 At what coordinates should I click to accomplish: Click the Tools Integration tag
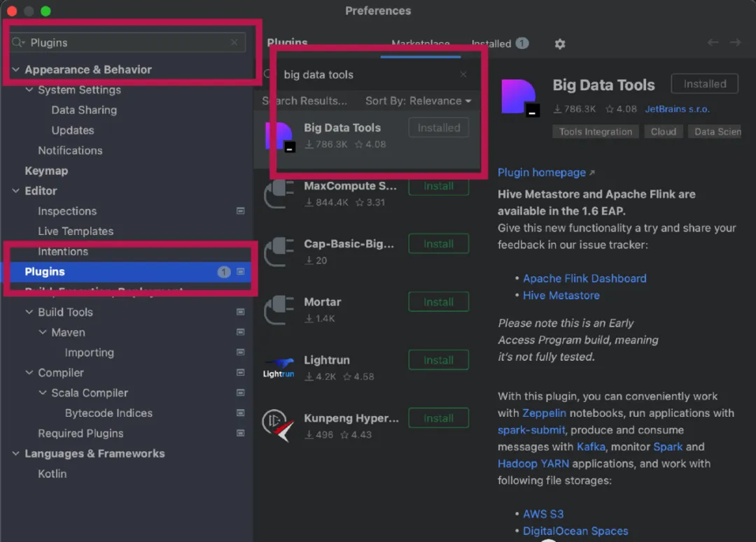pyautogui.click(x=596, y=131)
